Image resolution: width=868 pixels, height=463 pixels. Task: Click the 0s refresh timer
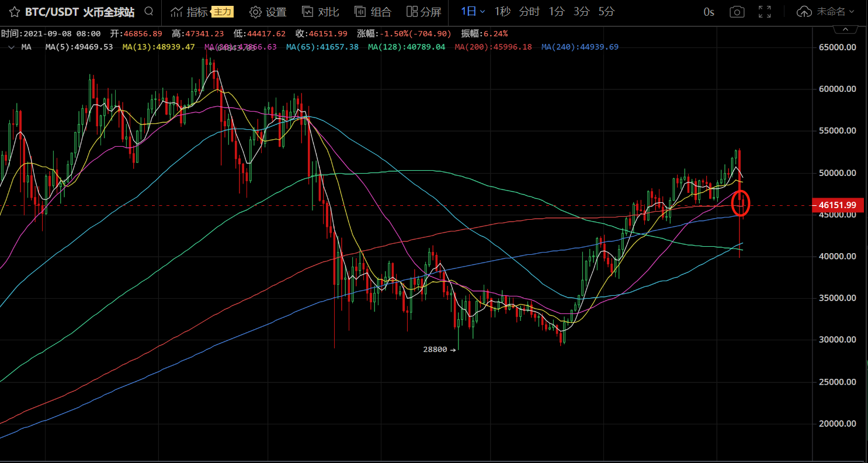709,12
